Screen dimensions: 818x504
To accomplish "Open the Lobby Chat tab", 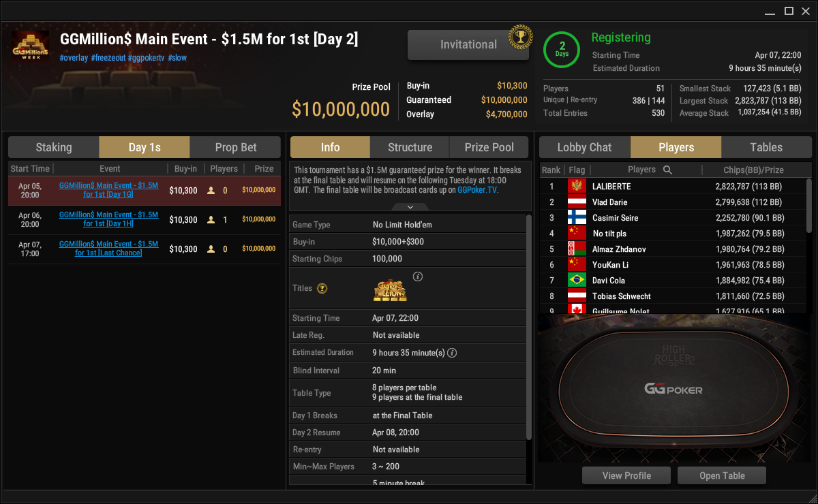I will [x=585, y=147].
